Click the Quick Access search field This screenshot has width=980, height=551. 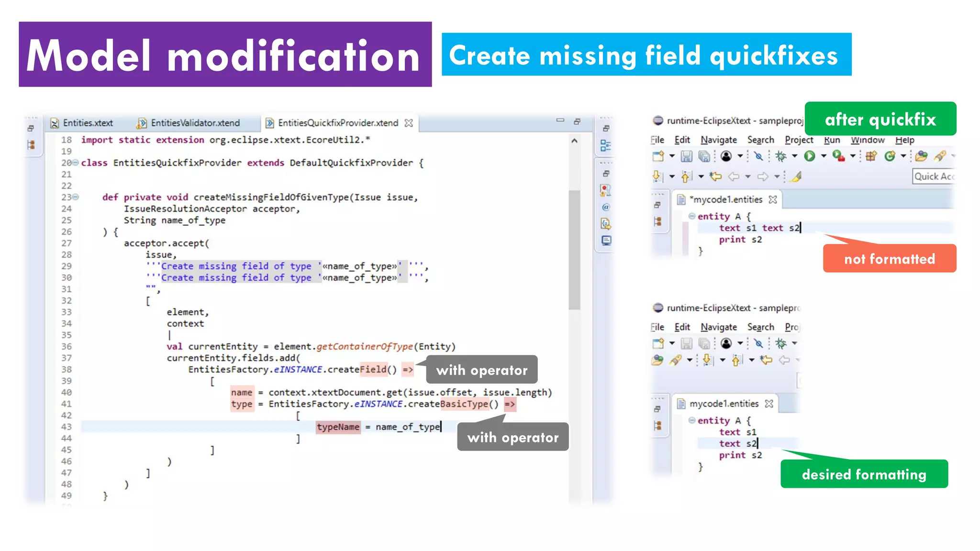coord(934,176)
